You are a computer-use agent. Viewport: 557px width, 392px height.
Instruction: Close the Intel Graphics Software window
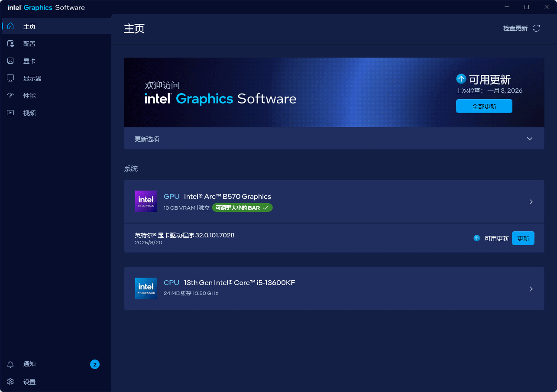(547, 7)
